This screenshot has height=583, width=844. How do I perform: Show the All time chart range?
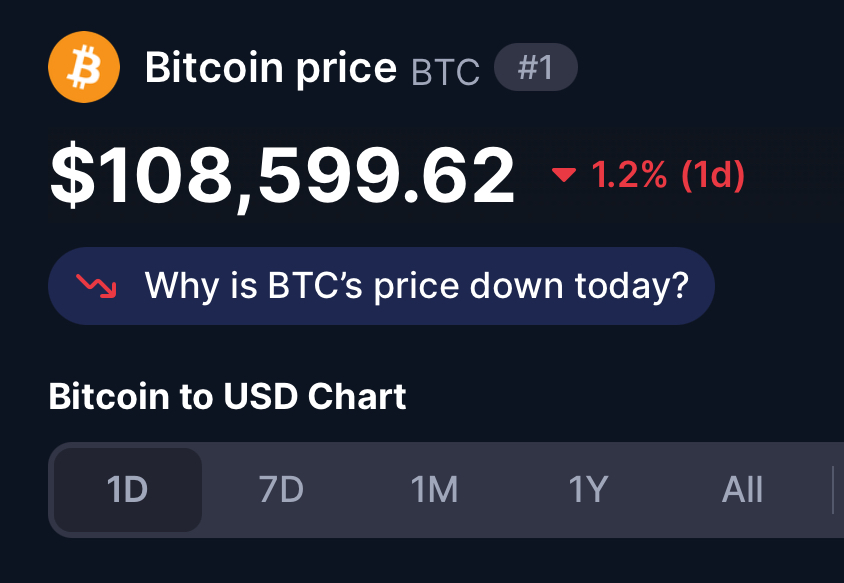click(x=742, y=490)
